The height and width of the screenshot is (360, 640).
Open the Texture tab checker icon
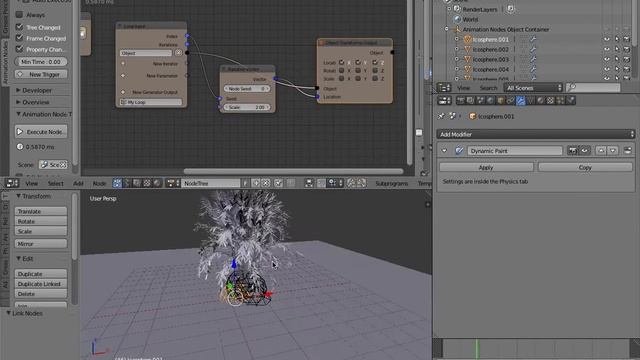point(551,100)
